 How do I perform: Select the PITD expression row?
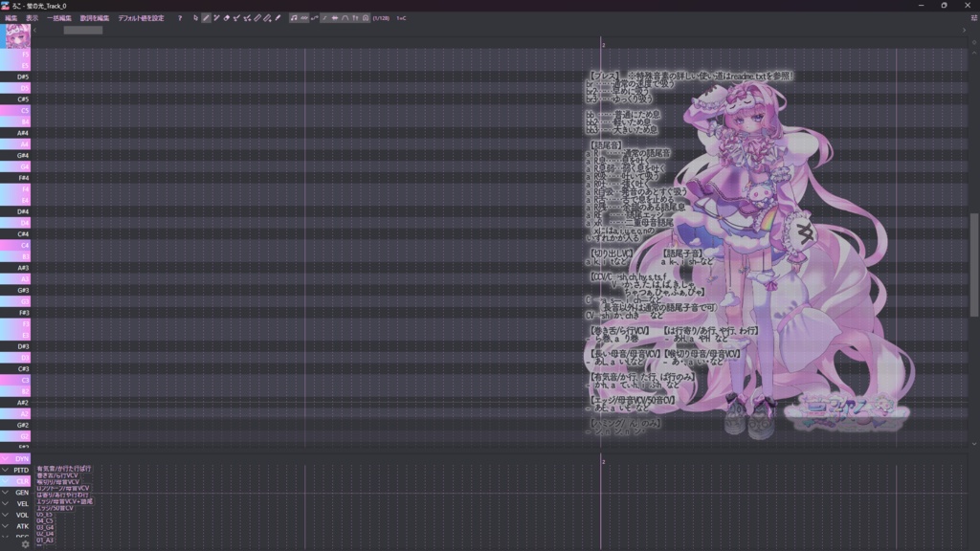pyautogui.click(x=15, y=470)
